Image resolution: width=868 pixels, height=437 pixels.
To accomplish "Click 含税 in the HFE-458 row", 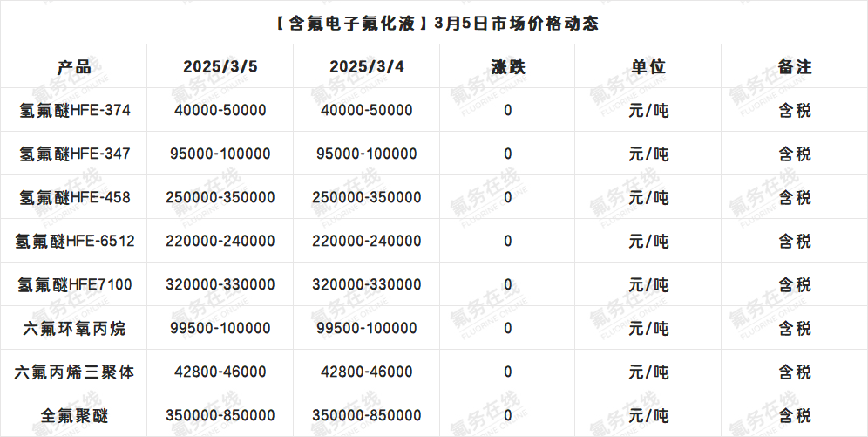I will 795,197.
